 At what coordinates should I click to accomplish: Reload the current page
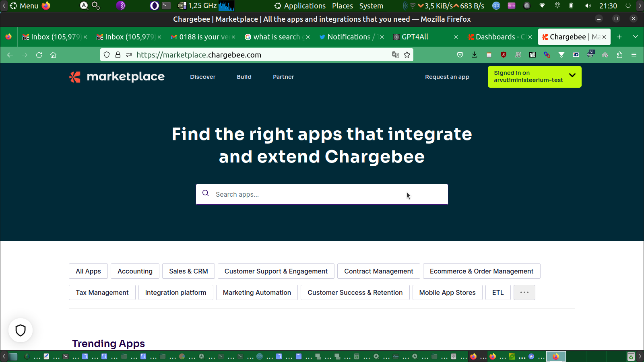coord(39,55)
